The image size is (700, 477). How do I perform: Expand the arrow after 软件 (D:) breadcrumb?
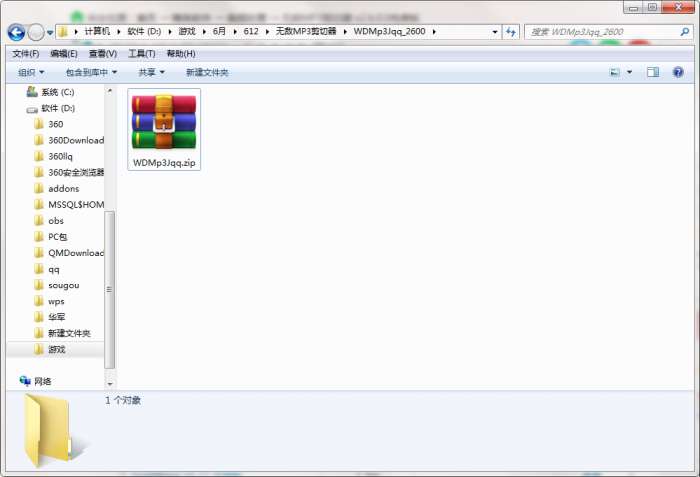170,32
